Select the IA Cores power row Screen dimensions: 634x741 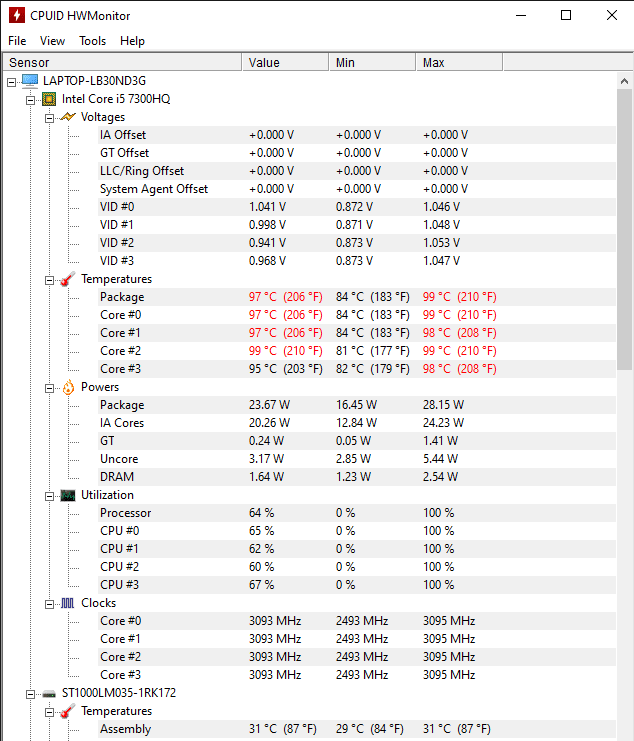(x=357, y=423)
